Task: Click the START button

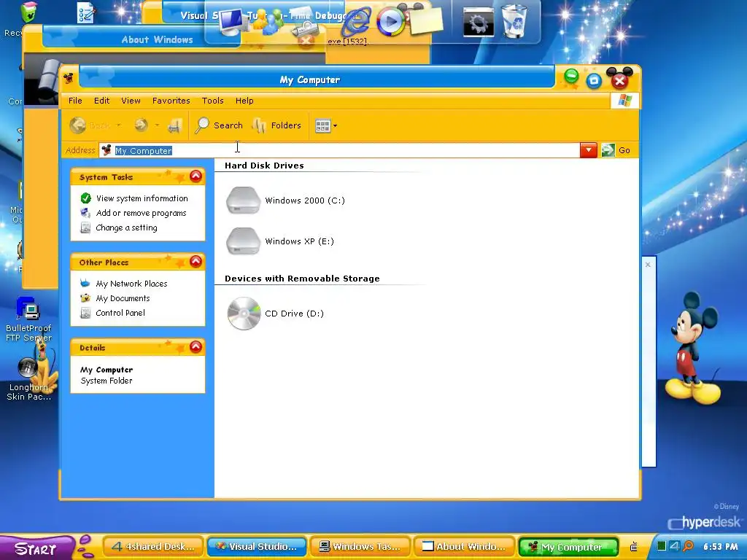Action: pyautogui.click(x=36, y=548)
